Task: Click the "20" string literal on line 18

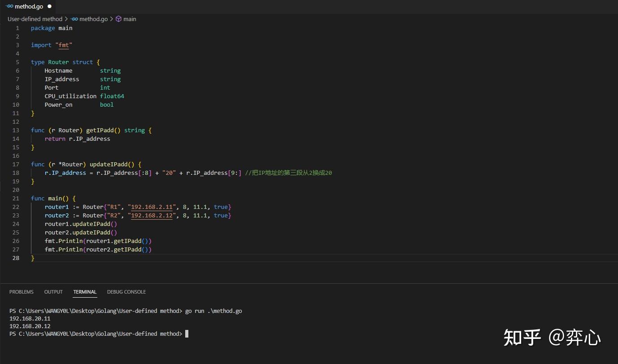Action: coord(169,173)
